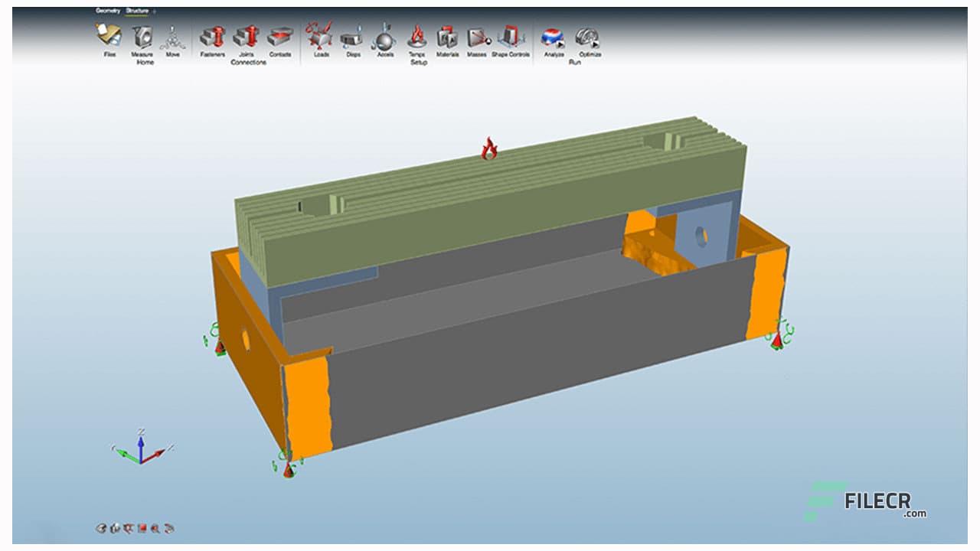Click the magnifier zoom icon in view controls

(155, 528)
